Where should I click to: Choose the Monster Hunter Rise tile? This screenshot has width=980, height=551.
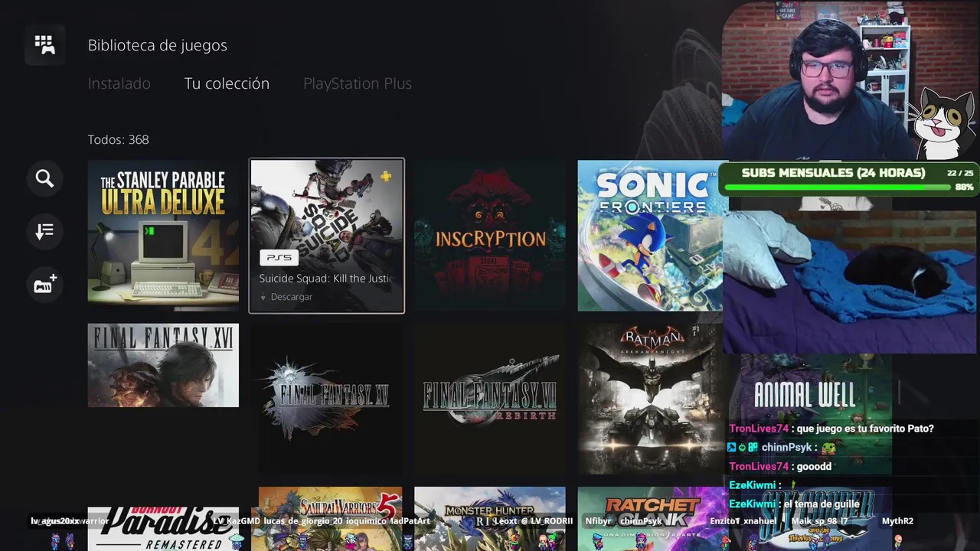pos(490,519)
